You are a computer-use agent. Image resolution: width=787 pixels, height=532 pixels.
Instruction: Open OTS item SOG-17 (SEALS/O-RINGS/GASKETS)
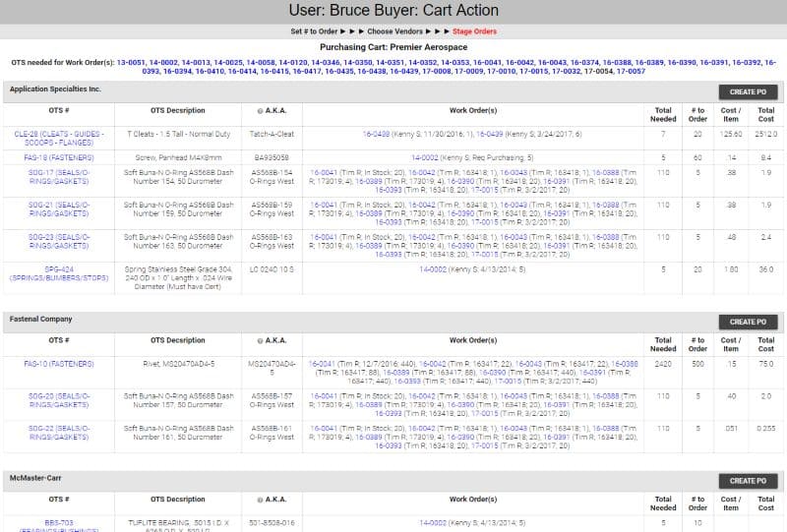59,177
